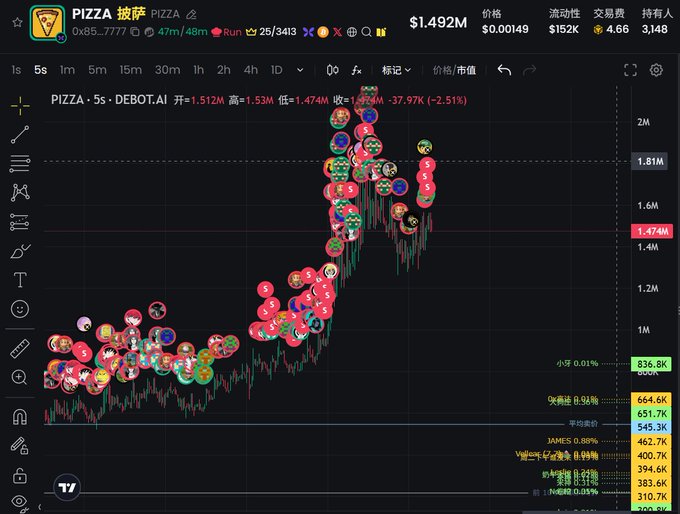Viewport: 680px width, 514px height.
Task: Switch to 1D timeframe
Action: (x=277, y=70)
